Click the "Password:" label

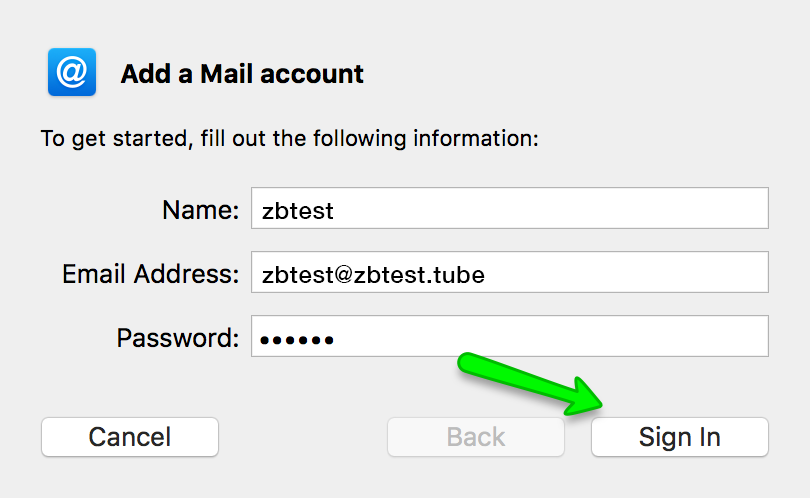(x=178, y=338)
